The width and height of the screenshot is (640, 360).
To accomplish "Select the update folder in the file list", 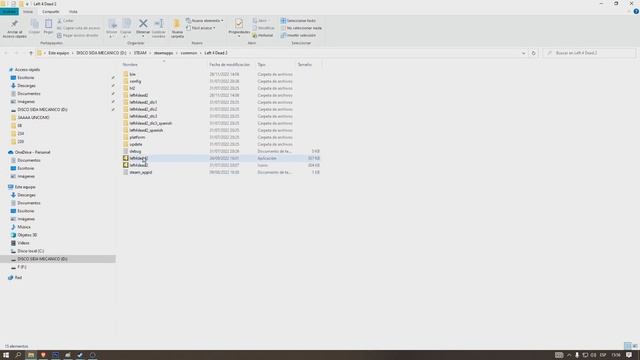I will point(136,144).
